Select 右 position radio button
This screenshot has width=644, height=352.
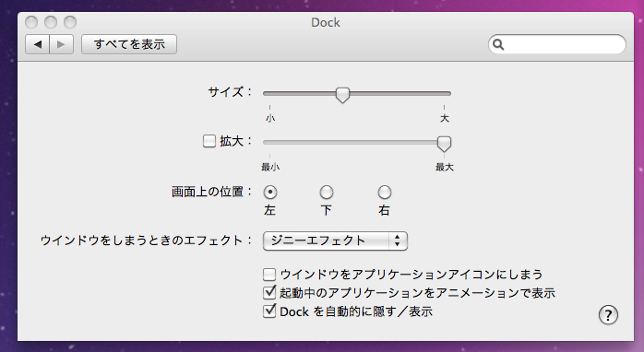point(385,192)
